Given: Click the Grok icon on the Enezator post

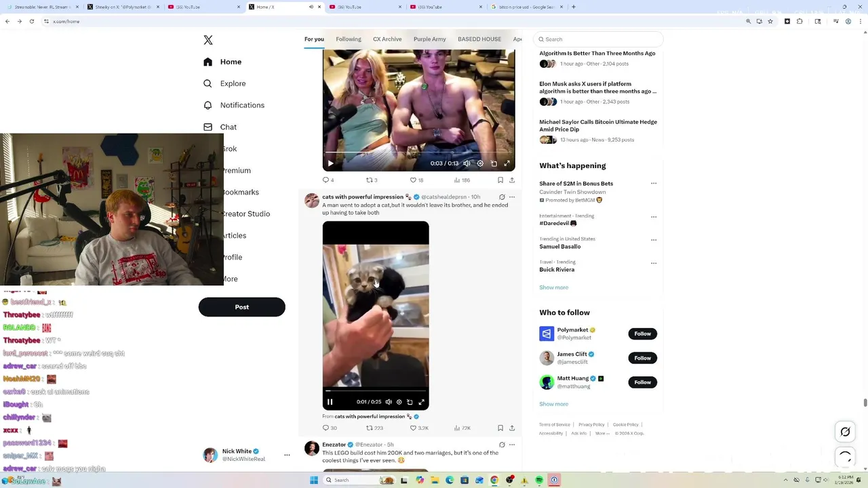Looking at the screenshot, I should (x=502, y=445).
